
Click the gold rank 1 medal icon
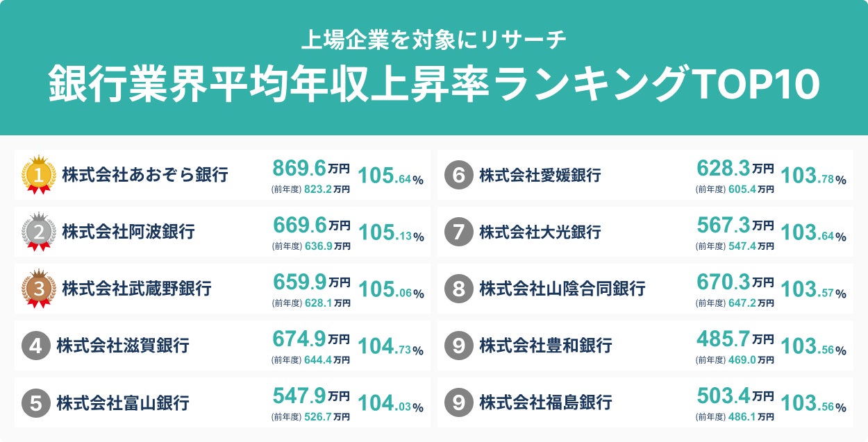tap(39, 174)
